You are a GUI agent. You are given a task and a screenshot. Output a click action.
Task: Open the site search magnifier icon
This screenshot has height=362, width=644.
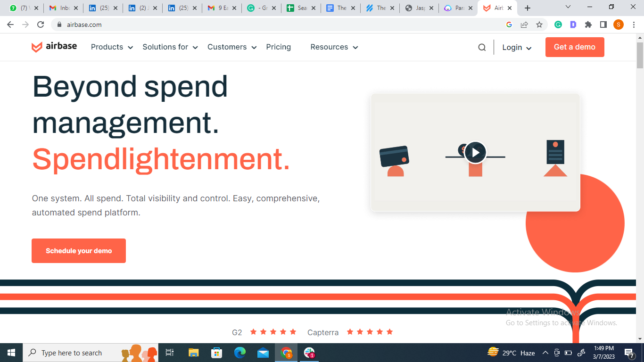click(482, 47)
